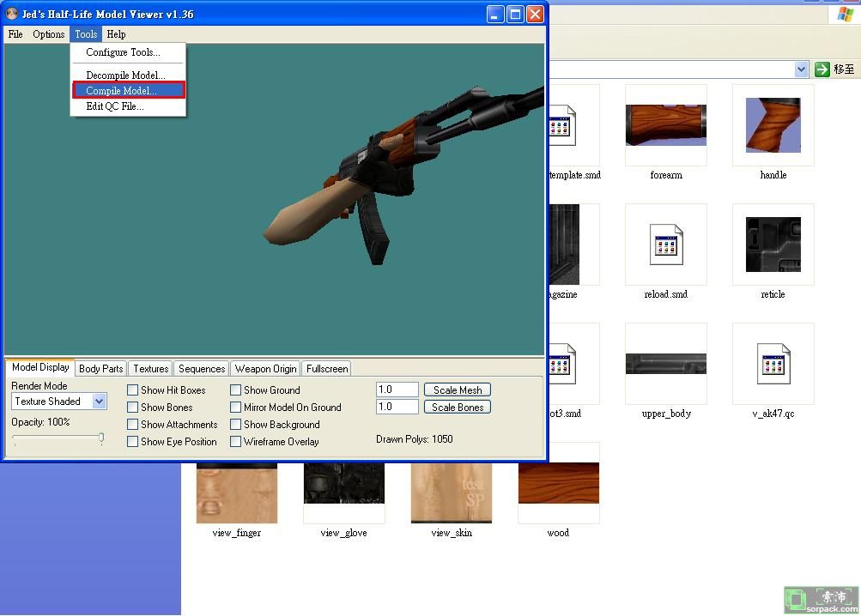Screen dimensions: 861x616
Task: Enable Show Background checkbox
Action: pos(235,425)
